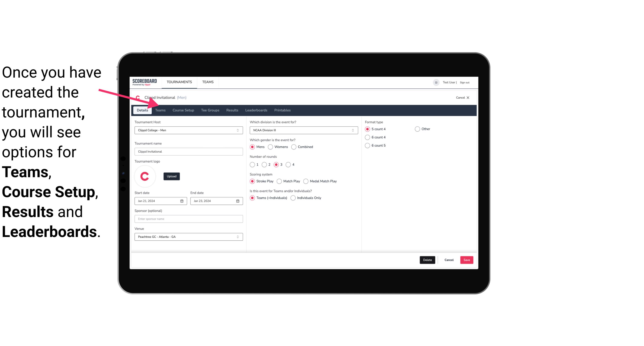Click the Test User account icon
644x346 pixels.
[436, 82]
